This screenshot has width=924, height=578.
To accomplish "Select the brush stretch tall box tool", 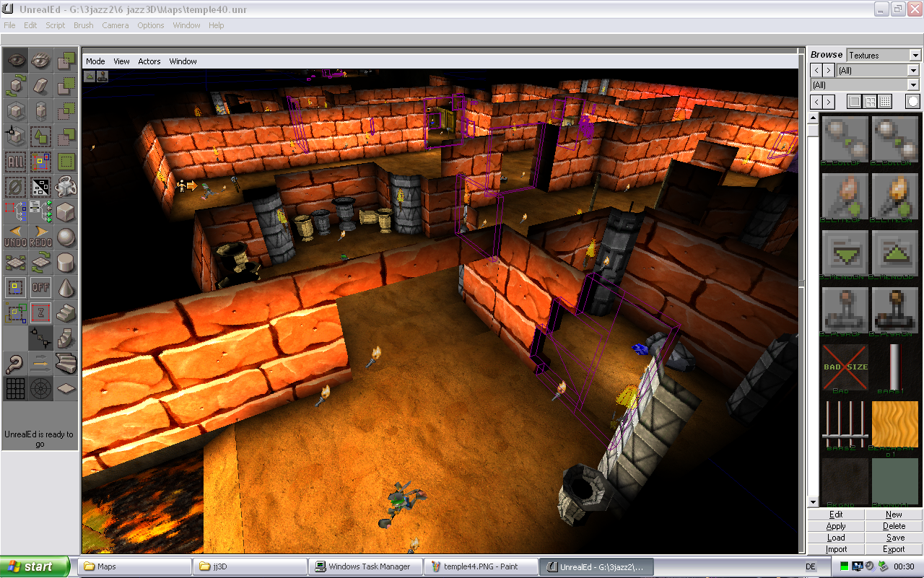I will (x=40, y=111).
